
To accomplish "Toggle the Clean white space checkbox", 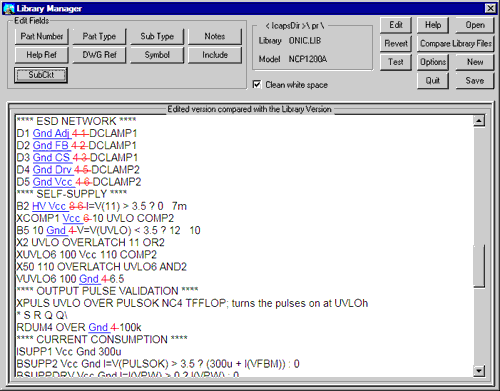I will 257,84.
